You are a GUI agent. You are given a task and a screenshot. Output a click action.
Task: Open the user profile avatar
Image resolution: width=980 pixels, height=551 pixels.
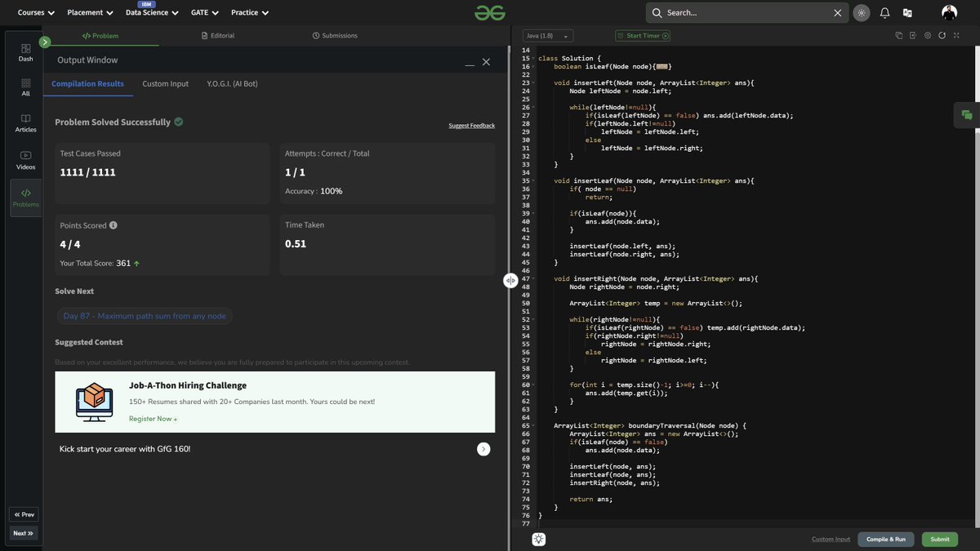click(949, 12)
